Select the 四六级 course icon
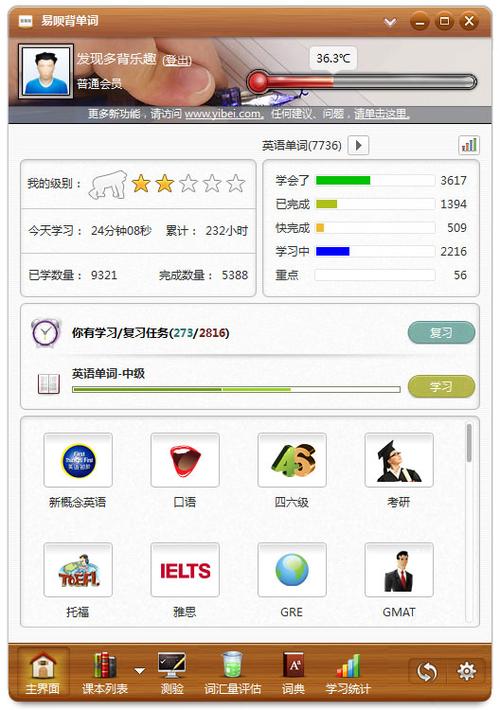The height and width of the screenshot is (710, 500). [292, 460]
